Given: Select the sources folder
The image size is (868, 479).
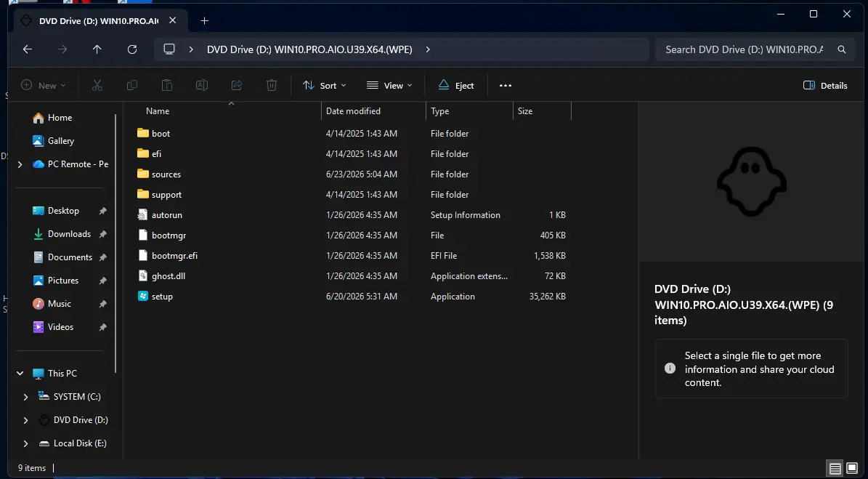Looking at the screenshot, I should coord(166,174).
